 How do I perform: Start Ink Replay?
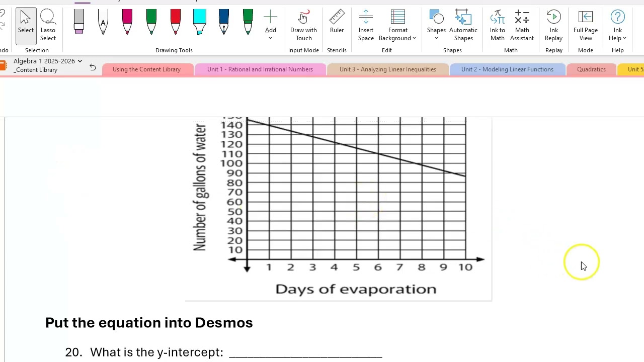(x=553, y=26)
